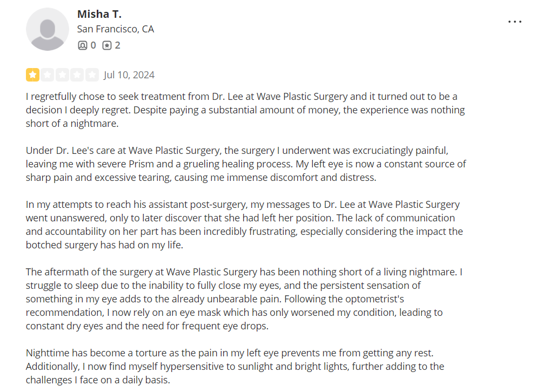Click the paragraph starting "The aftermath of the surgery"
The width and height of the screenshot is (536, 392).
(244, 299)
